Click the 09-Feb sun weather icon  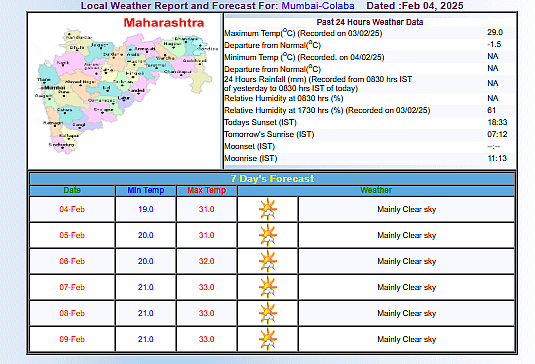click(x=268, y=339)
